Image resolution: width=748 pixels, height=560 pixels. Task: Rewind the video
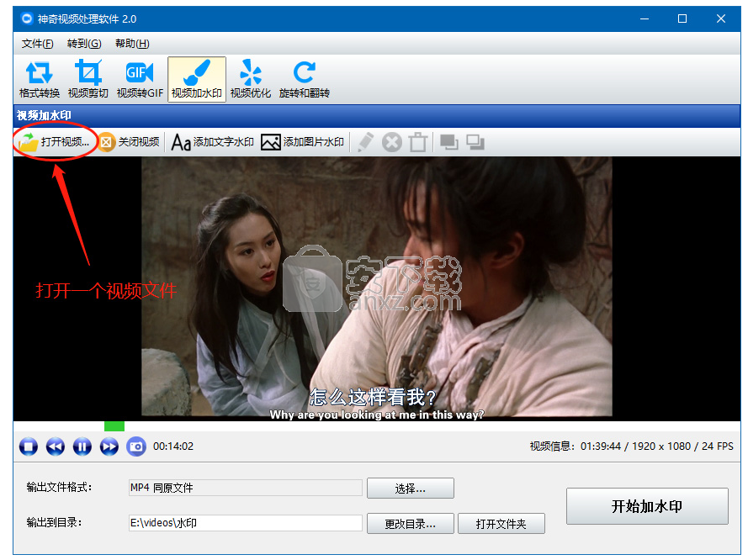point(56,446)
